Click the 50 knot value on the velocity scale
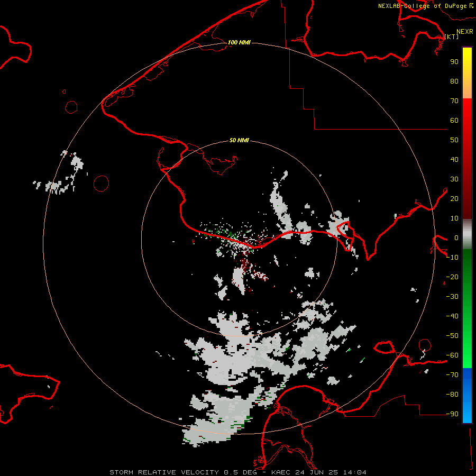 coord(454,140)
